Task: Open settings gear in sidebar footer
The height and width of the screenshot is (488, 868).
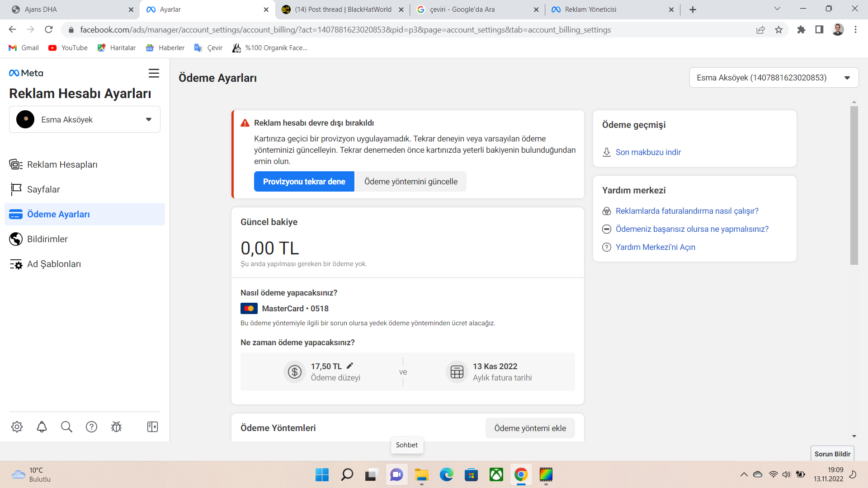Action: point(17,427)
